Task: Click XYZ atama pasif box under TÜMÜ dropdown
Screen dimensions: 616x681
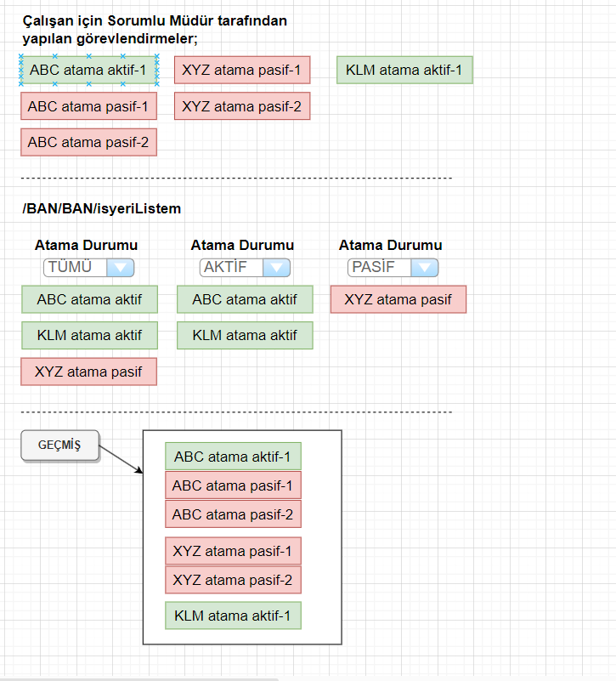Action: click(88, 372)
